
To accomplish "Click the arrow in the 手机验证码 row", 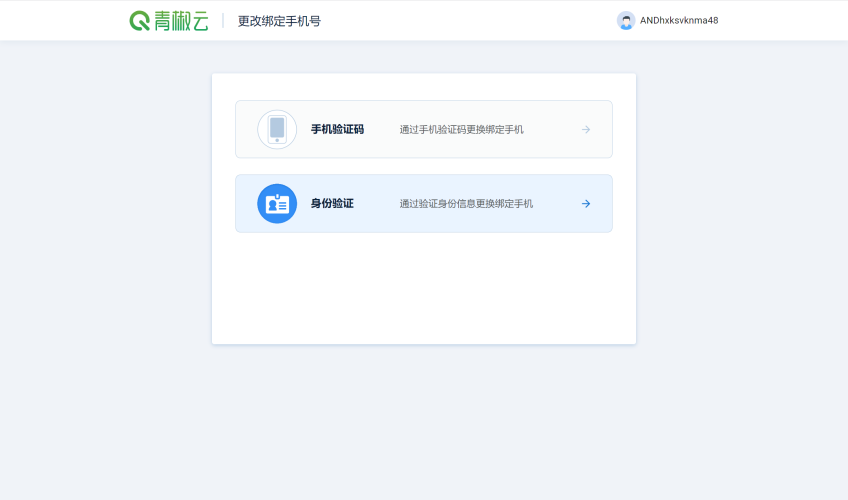I will click(586, 129).
